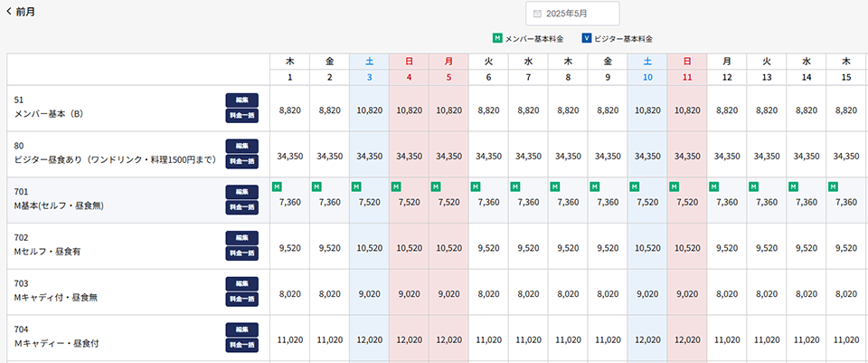Click the green M legend icon for メンバー基本料金

click(497, 39)
